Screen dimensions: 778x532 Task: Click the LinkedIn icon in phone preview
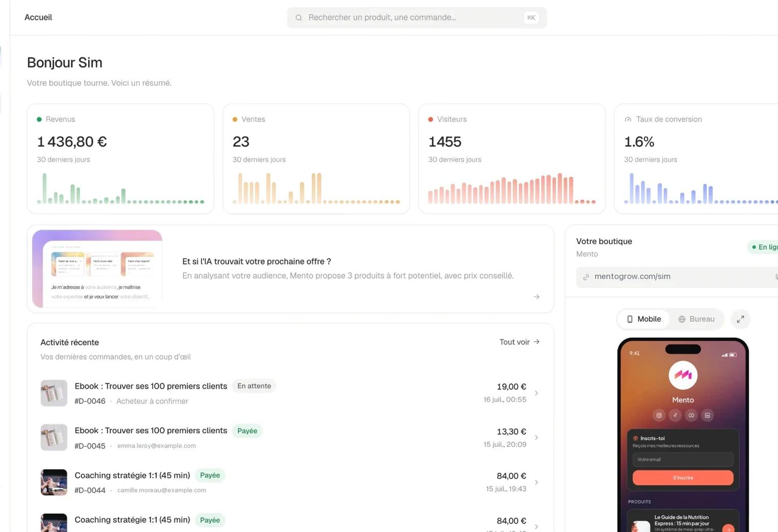[x=707, y=415]
